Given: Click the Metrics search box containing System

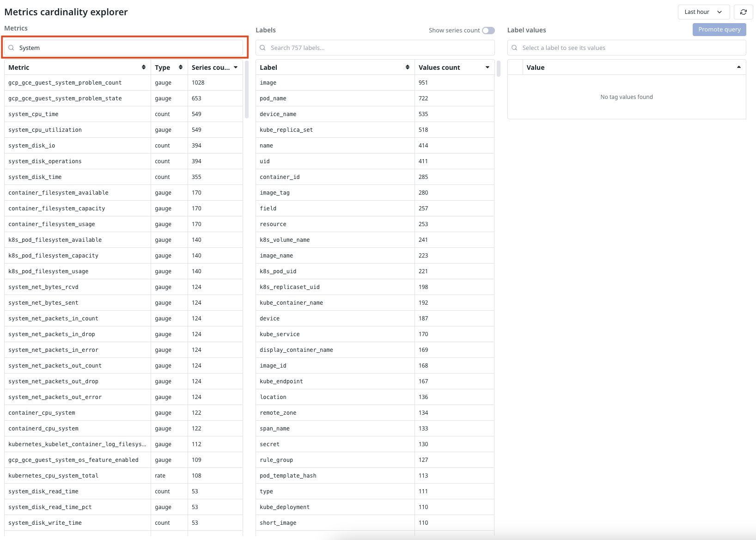Looking at the screenshot, I should pos(123,48).
